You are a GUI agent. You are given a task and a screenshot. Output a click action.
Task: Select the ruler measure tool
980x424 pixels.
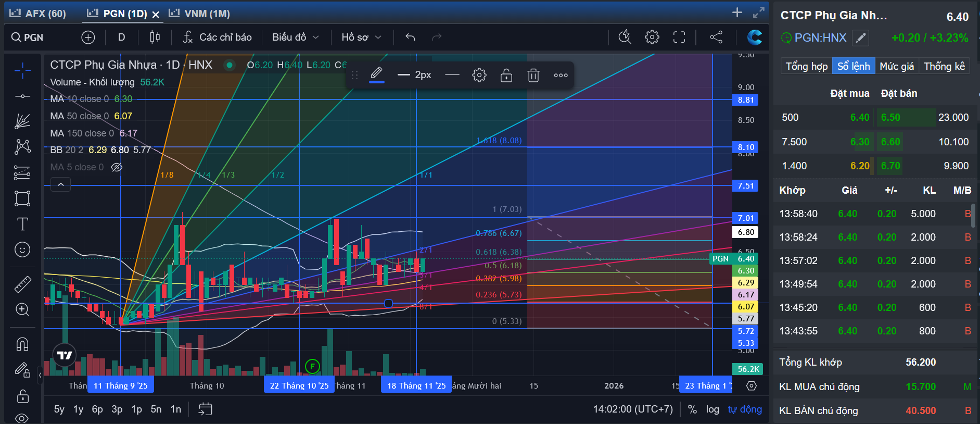(22, 284)
